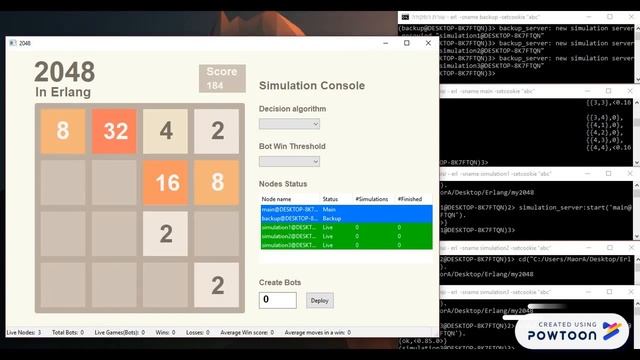This screenshot has width=640, height=360.
Task: Click the Wins: 0 status entry
Action: 165,332
